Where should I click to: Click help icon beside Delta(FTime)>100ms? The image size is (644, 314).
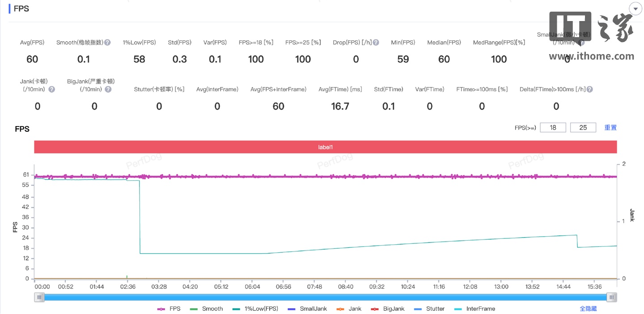(589, 89)
